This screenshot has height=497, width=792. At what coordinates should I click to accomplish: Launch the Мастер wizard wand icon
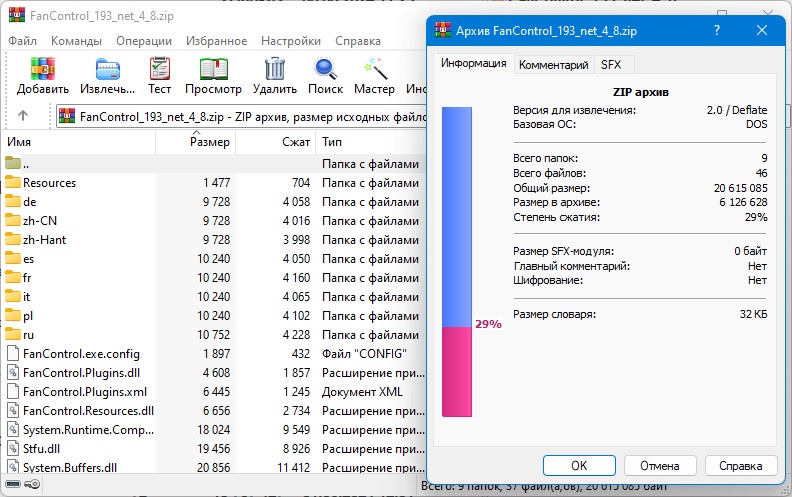tap(375, 69)
